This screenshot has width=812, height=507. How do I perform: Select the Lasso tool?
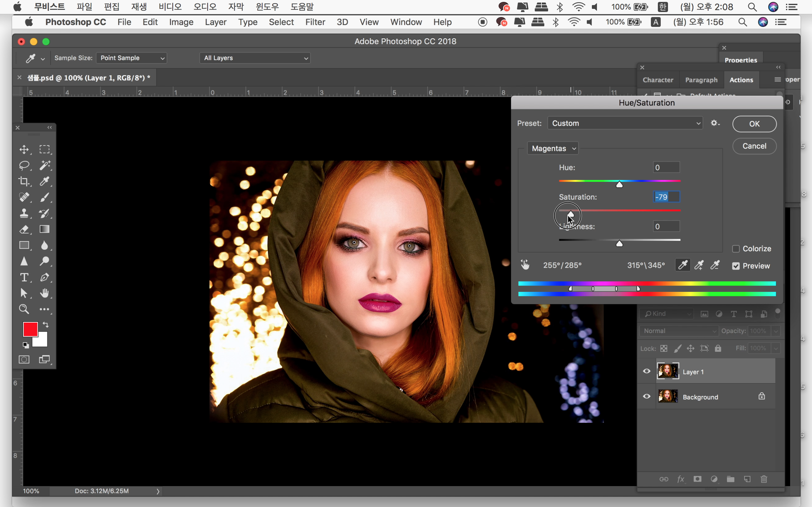click(x=24, y=165)
